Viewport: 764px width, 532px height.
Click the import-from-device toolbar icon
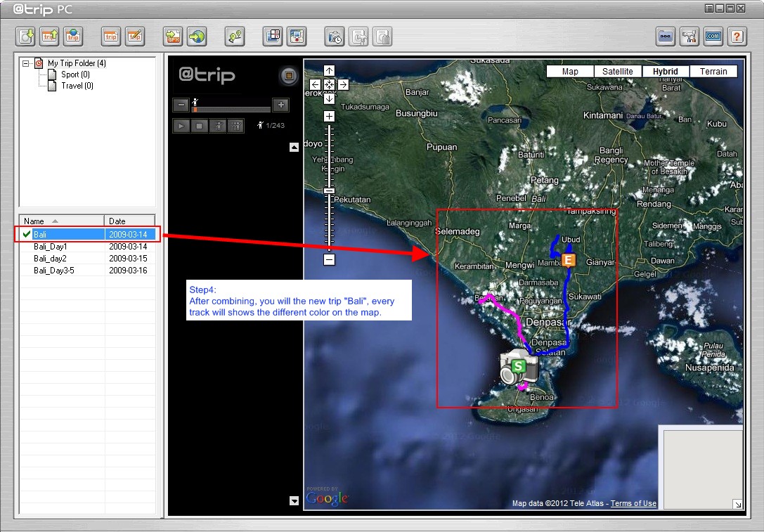[25, 37]
